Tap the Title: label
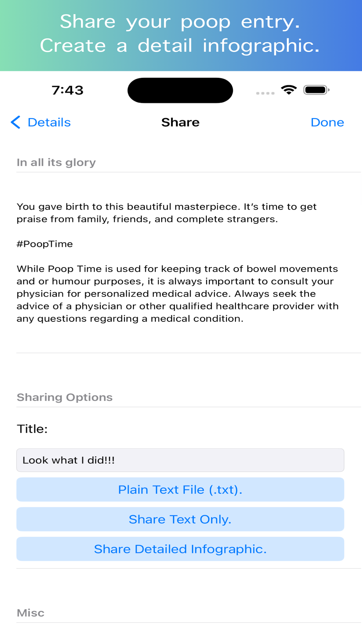Screen dimensions: 362x644 (x=32, y=429)
